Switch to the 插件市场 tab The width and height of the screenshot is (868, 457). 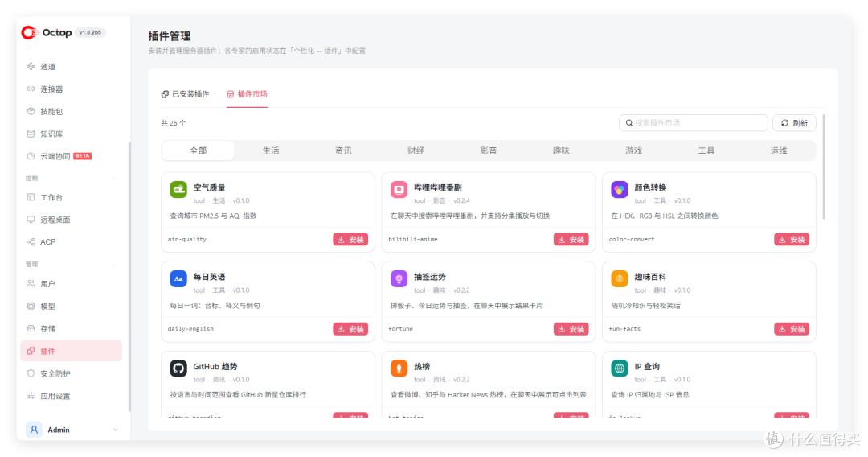coord(247,94)
